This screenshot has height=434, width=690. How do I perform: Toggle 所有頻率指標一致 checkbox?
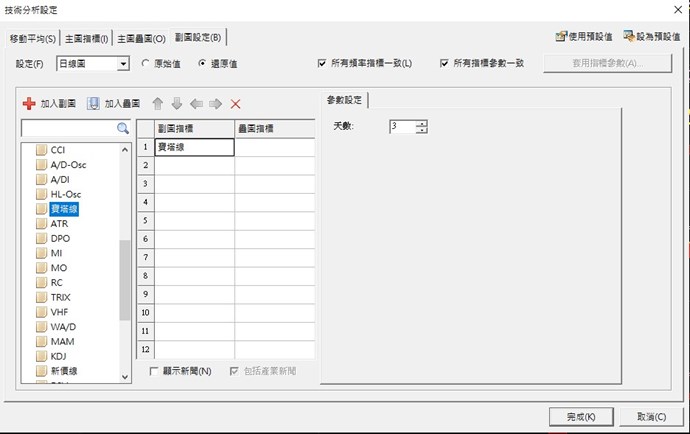[322, 63]
